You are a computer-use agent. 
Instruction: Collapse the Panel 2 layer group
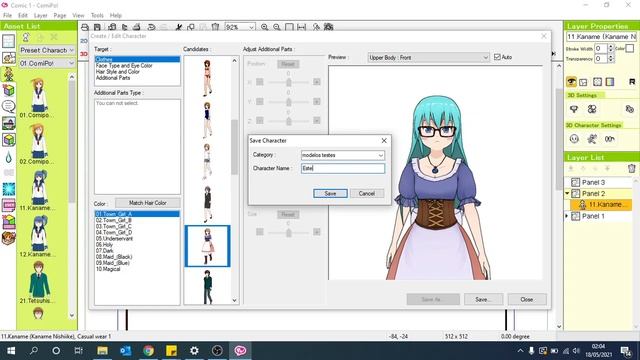(567, 193)
